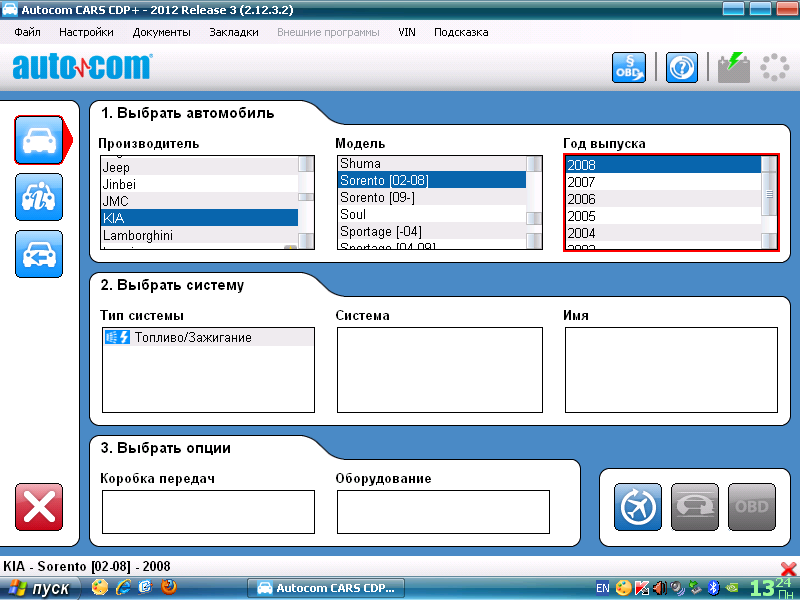Click the car with arrow sidebar icon

click(x=39, y=254)
